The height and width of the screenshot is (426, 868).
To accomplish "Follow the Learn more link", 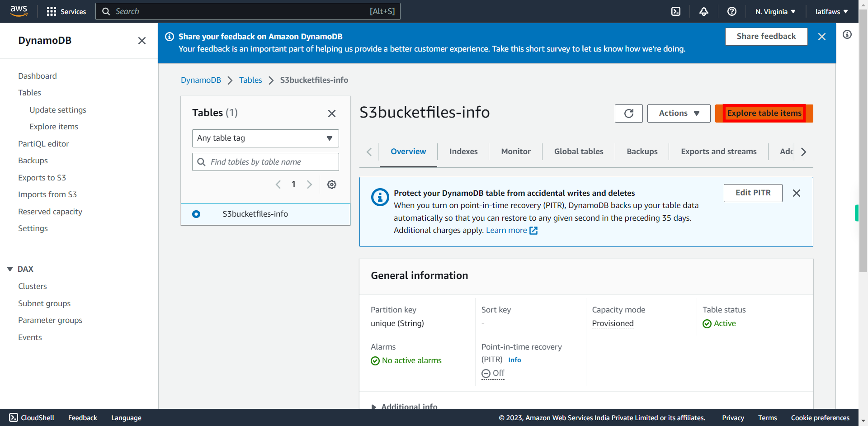I will tap(506, 231).
